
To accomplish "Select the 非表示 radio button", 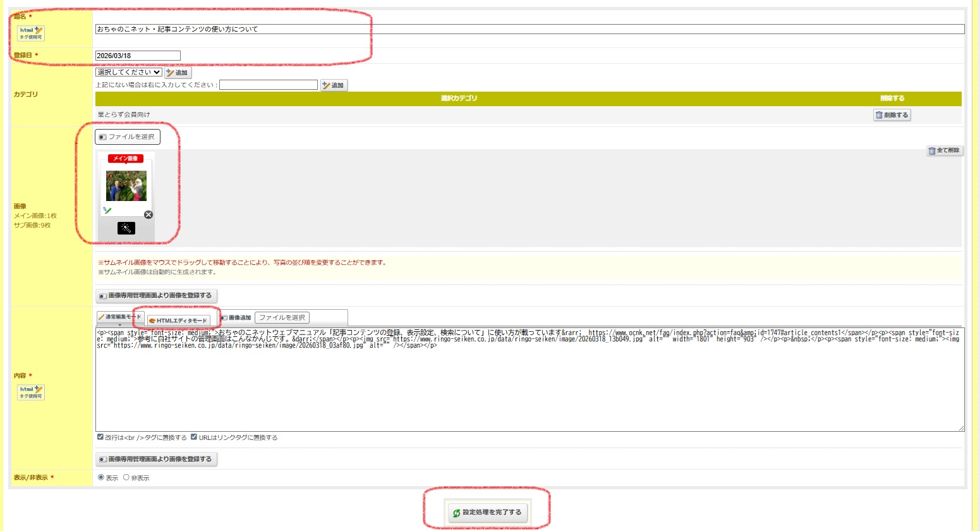I will coord(126,477).
